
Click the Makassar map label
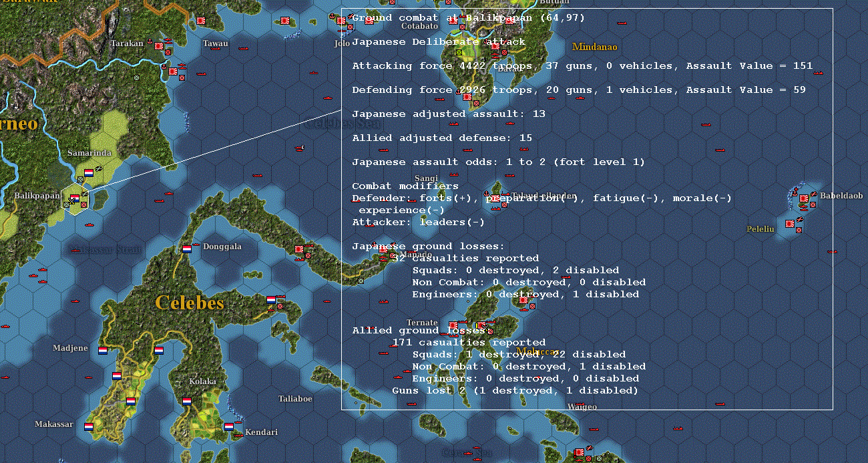[54, 424]
